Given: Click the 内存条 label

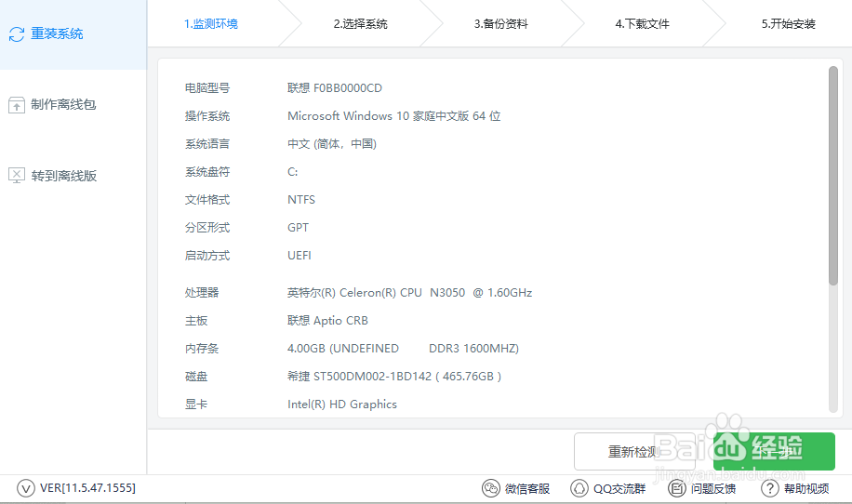Looking at the screenshot, I should pos(202,348).
